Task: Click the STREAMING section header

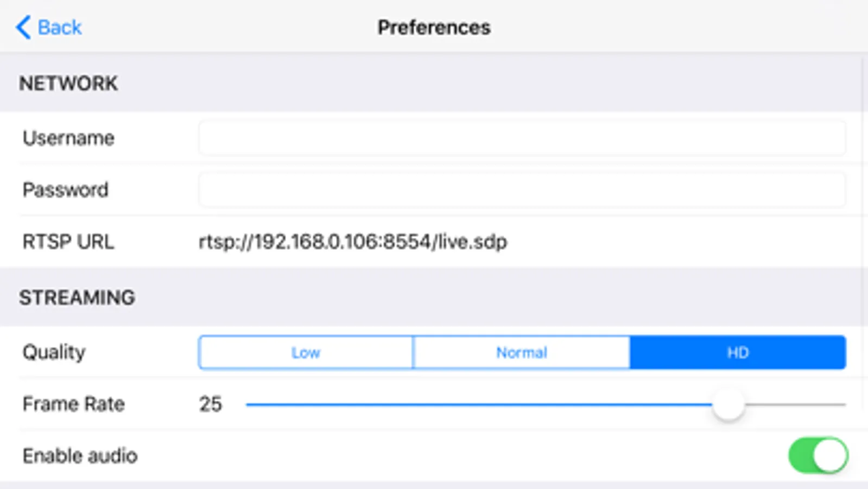Action: tap(77, 298)
